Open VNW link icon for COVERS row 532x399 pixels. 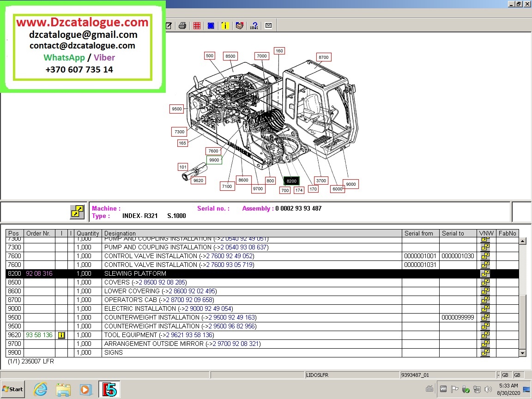[x=485, y=282]
